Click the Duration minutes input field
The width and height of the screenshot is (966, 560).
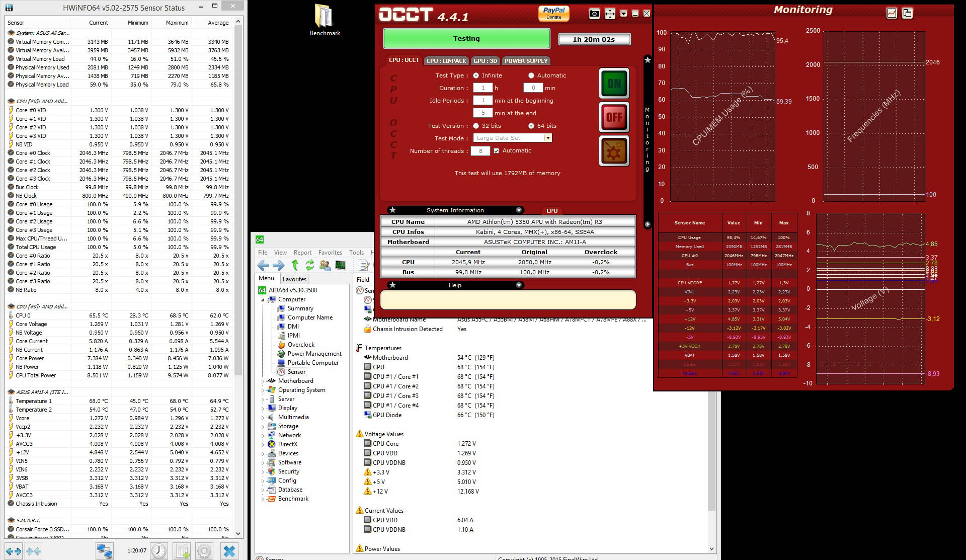533,88
